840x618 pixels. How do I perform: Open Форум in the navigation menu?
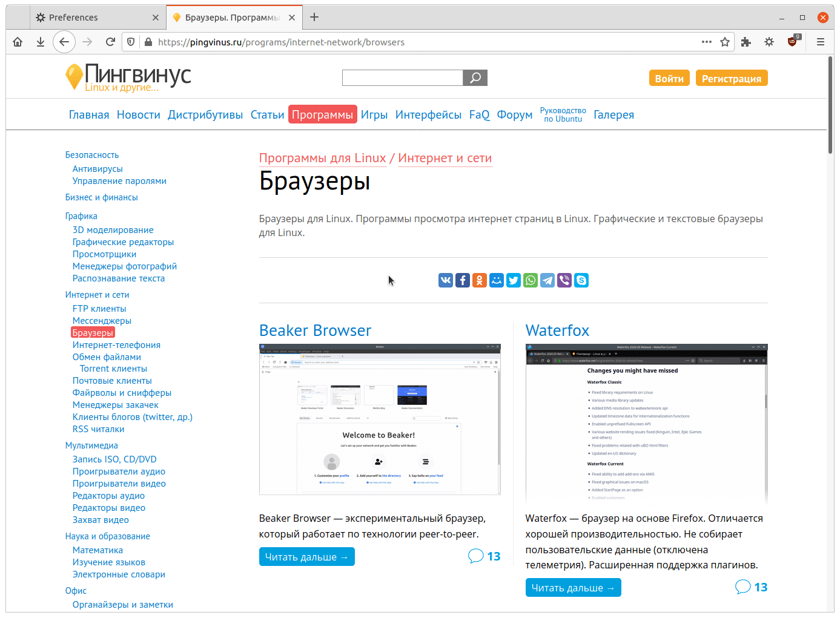[x=515, y=114]
